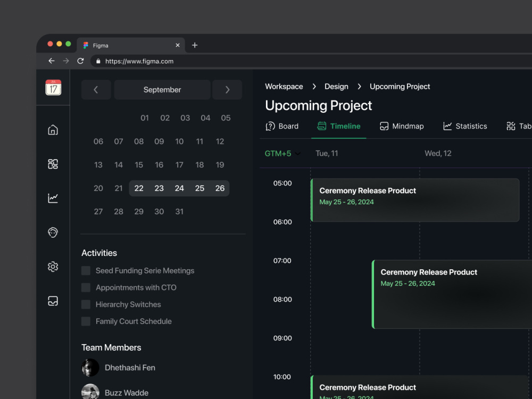Open the GTM+5 timezone dropdown
532x399 pixels.
282,153
